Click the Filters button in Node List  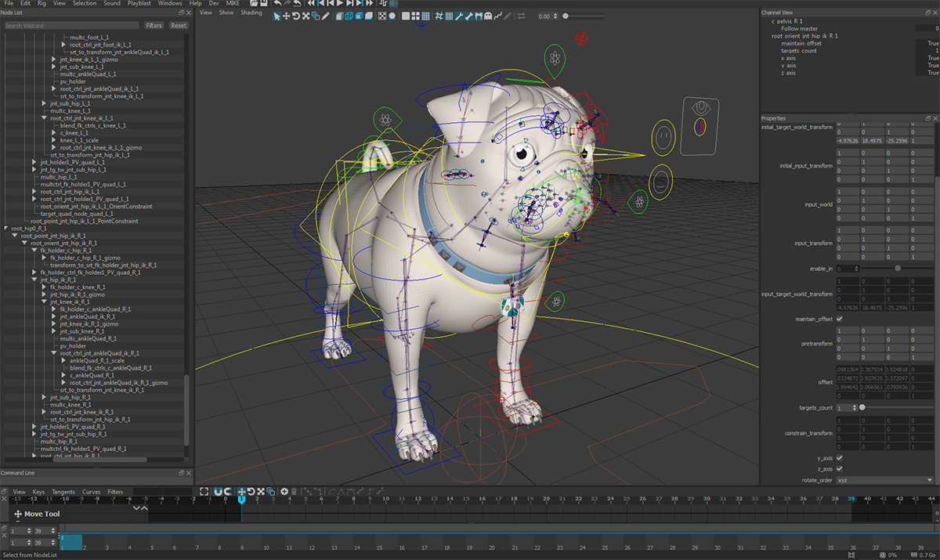[154, 25]
